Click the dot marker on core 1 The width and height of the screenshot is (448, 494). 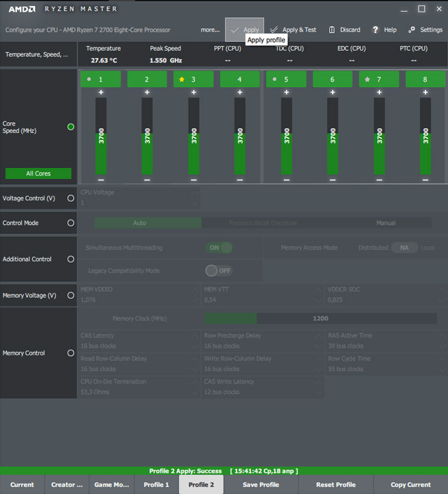click(89, 80)
